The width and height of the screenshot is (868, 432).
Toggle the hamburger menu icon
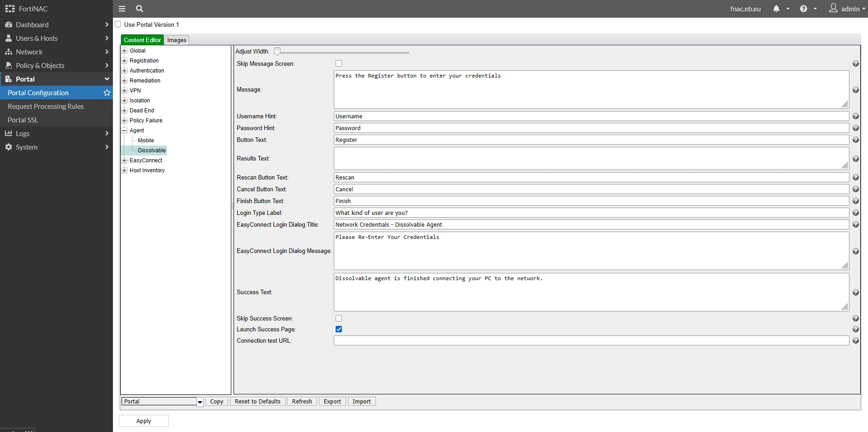point(122,9)
